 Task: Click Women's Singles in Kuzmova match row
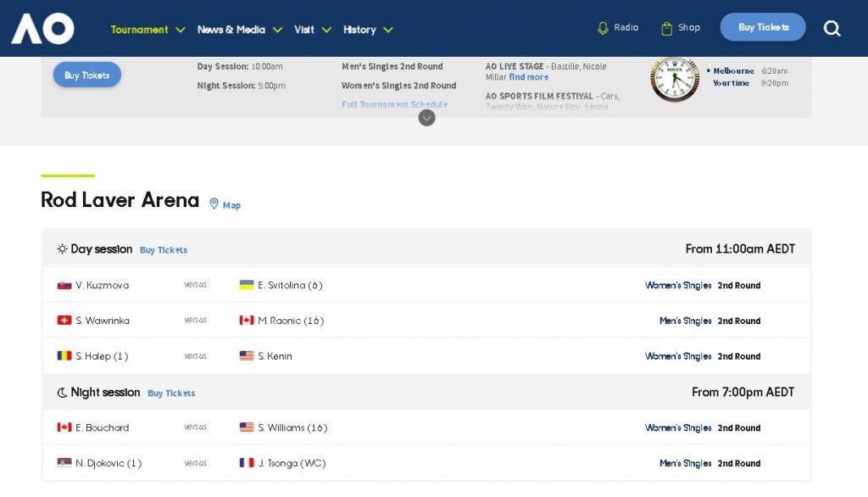point(678,285)
